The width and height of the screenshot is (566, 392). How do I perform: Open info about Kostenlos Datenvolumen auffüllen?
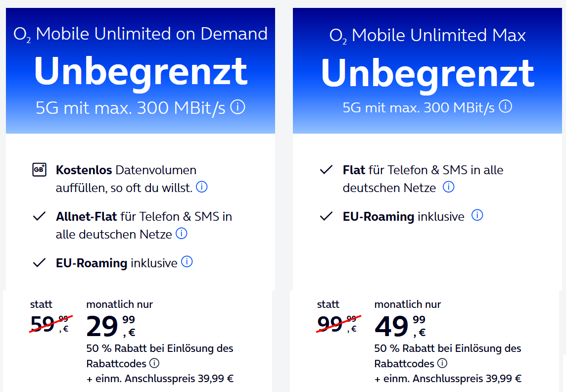tap(201, 187)
